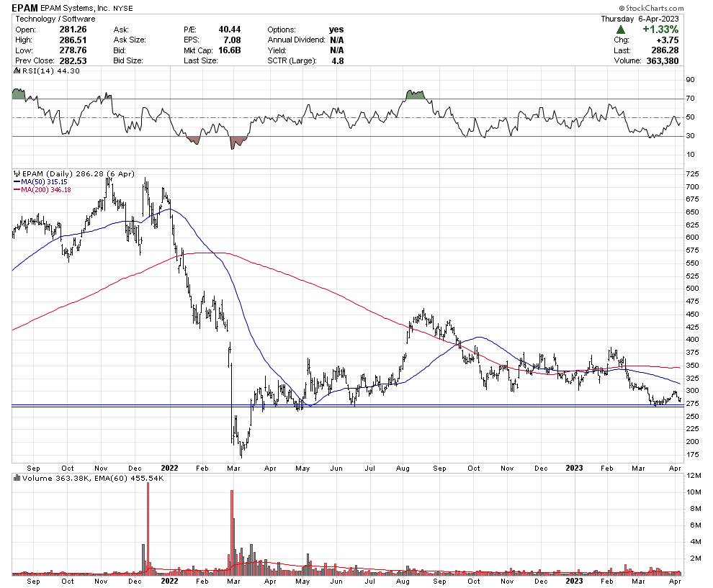The image size is (713, 588).
Task: Click the 500 mark on the price axis
Action: 692,288
